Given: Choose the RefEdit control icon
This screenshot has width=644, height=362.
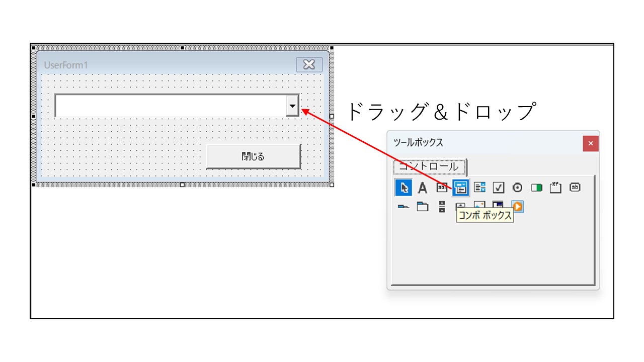Looking at the screenshot, I should click(x=498, y=205).
